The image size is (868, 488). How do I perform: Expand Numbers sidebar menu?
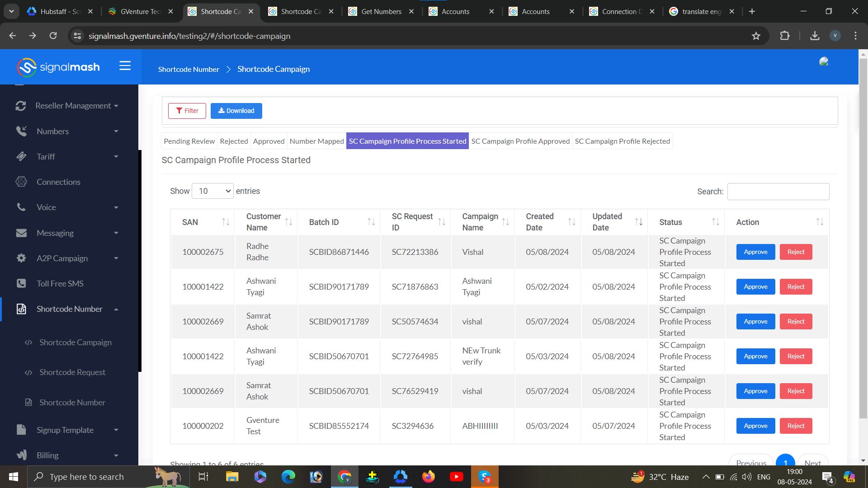pos(116,131)
